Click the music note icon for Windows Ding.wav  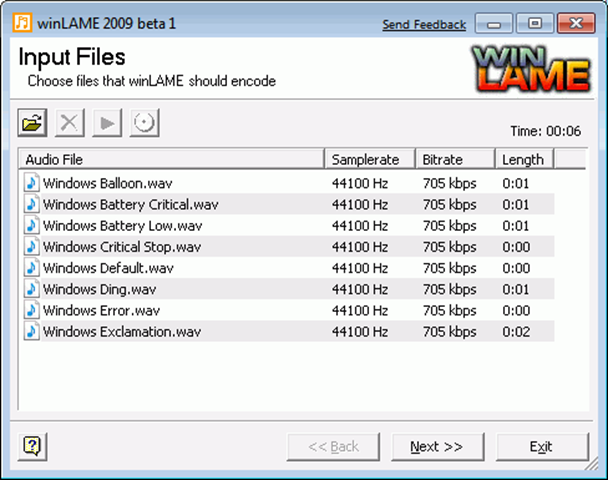point(32,289)
